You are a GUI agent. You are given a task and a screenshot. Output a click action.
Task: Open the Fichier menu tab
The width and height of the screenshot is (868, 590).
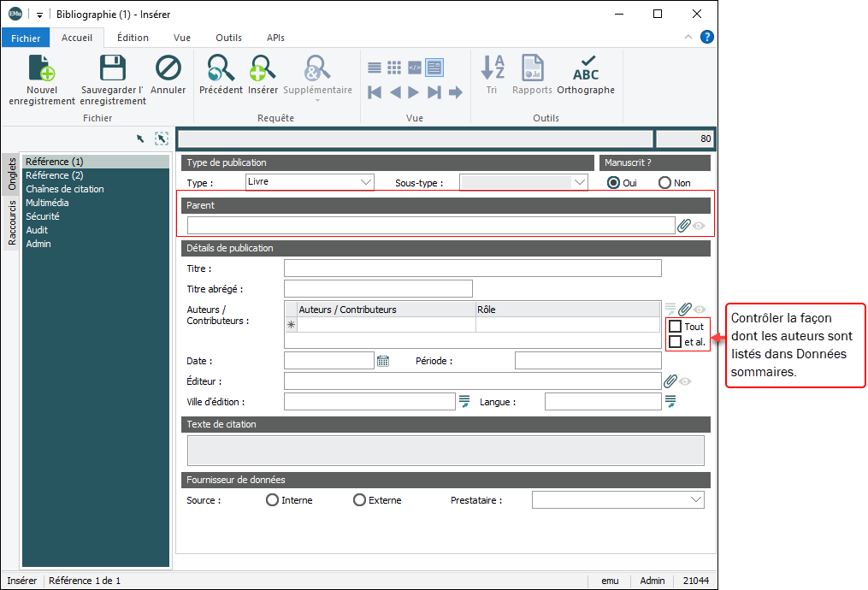26,38
